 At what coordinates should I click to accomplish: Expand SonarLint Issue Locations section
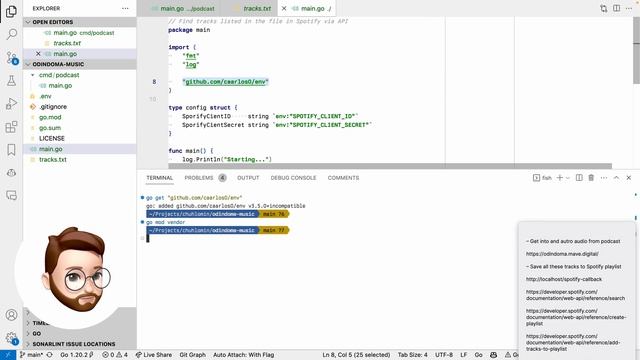point(80,344)
